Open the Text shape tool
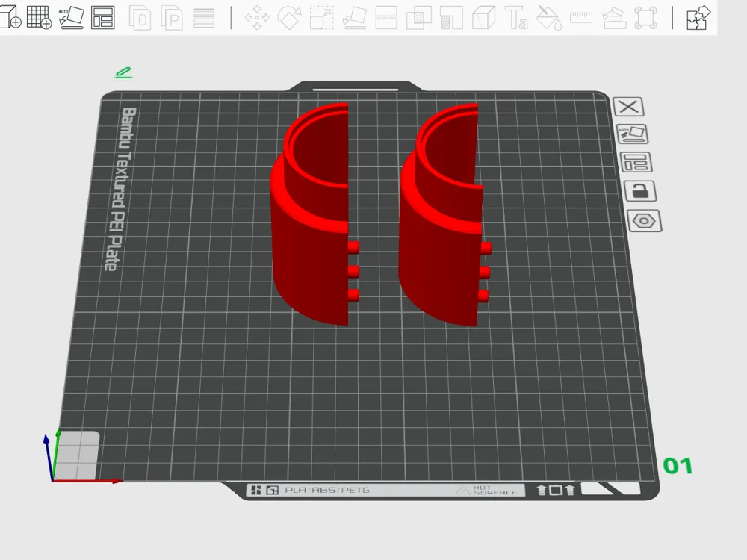This screenshot has height=560, width=747. (516, 18)
